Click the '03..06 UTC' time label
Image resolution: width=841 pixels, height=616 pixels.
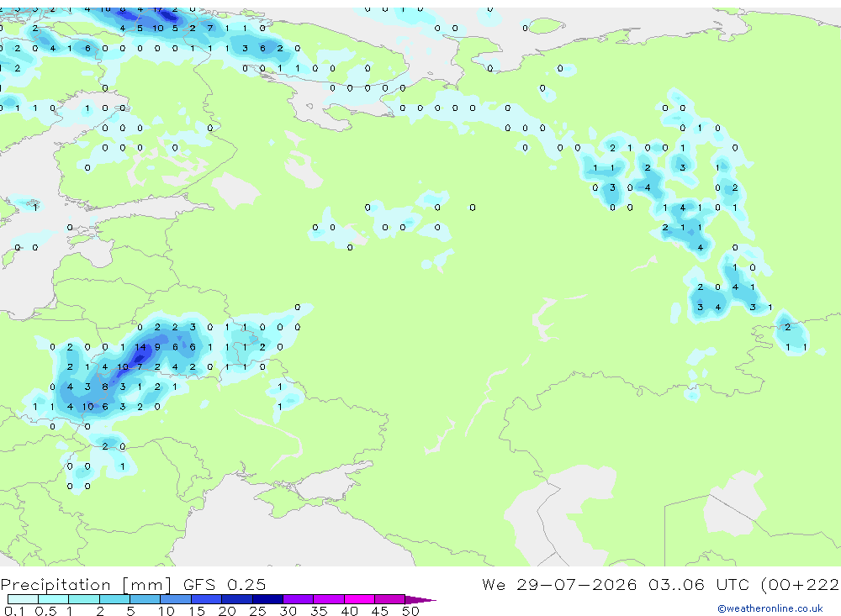pos(700,584)
